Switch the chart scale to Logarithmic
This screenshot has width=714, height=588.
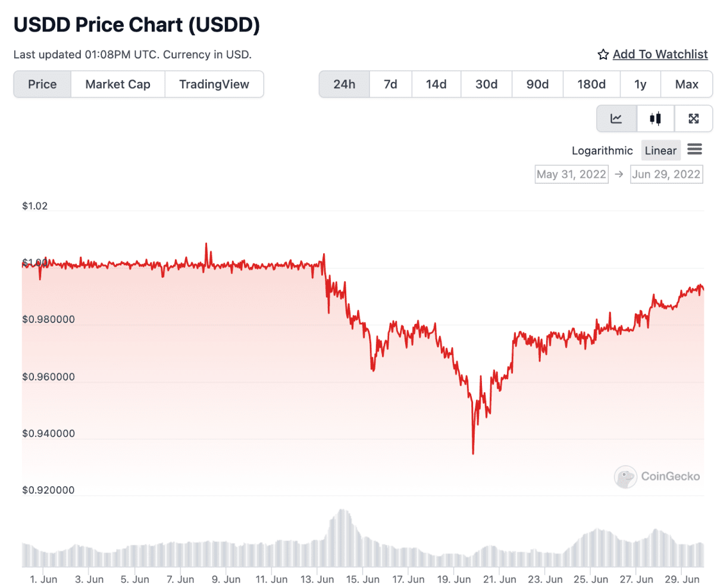click(x=602, y=150)
